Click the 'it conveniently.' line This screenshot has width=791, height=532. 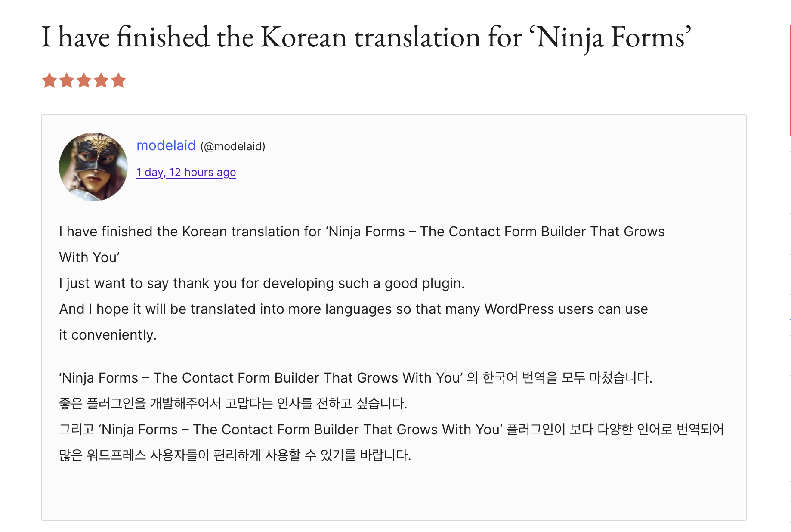[x=108, y=335]
